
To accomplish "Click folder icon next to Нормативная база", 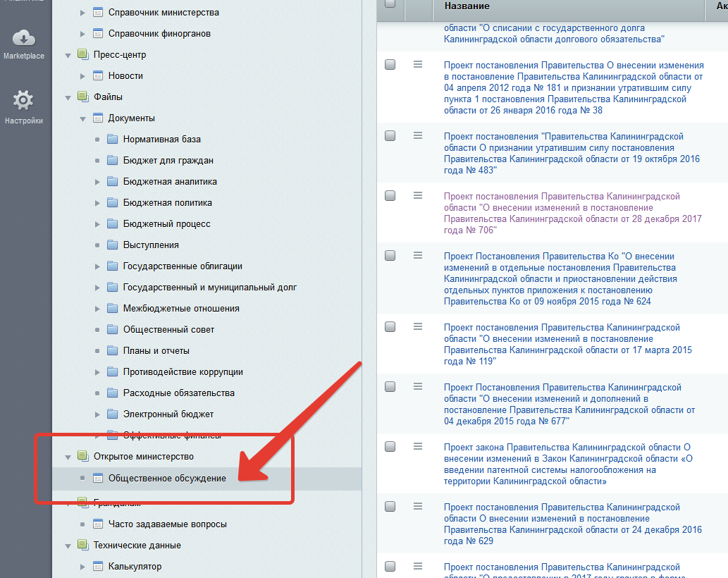I will pos(112,140).
